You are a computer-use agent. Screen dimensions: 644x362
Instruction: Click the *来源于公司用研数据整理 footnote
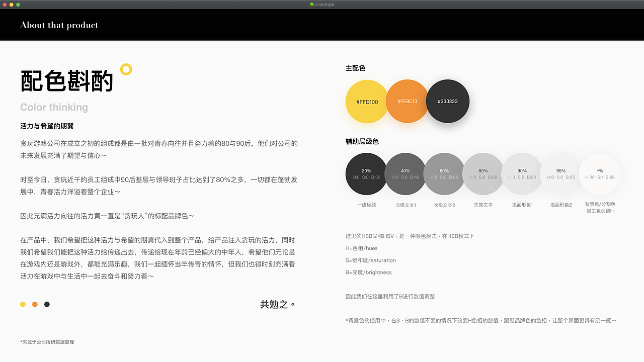click(x=47, y=342)
